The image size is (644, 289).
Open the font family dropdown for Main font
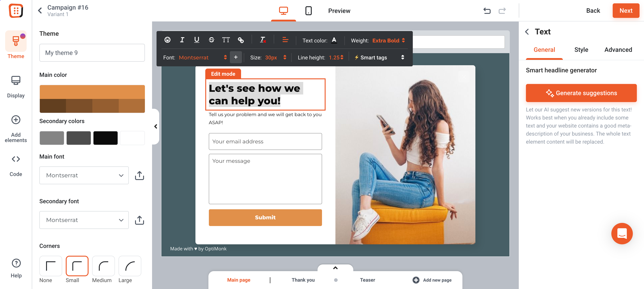click(x=84, y=176)
